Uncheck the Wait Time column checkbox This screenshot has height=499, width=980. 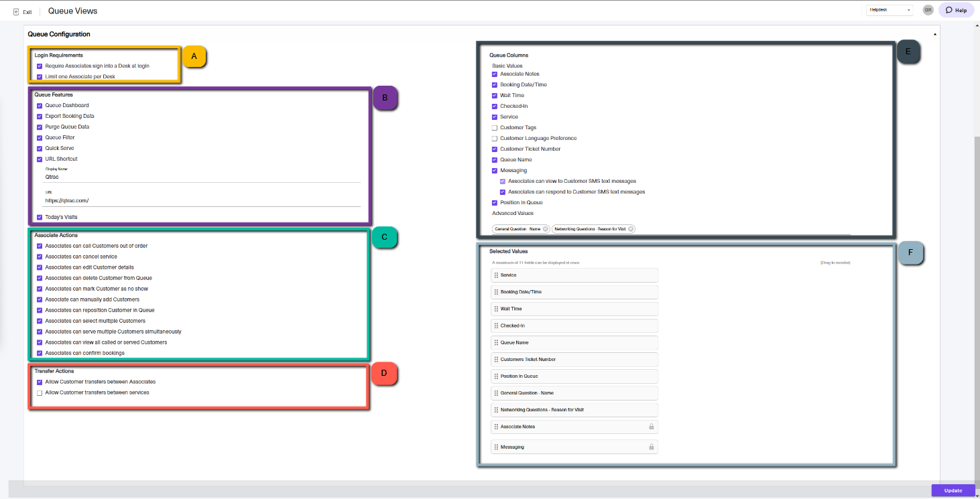[494, 95]
